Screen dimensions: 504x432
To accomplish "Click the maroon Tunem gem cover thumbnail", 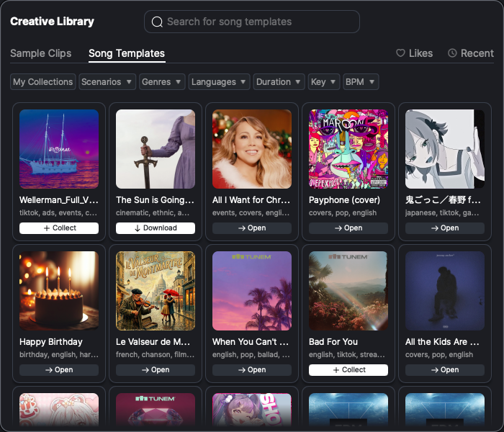I will pyautogui.click(x=156, y=410).
